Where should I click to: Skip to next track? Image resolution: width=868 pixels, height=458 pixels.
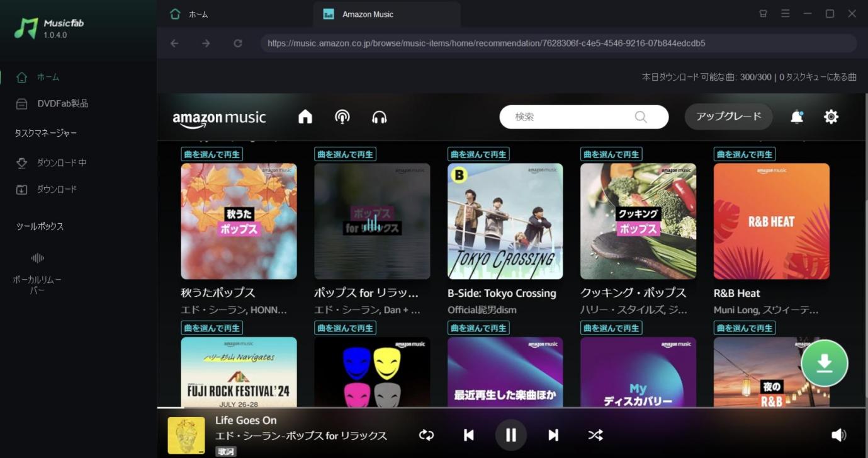click(x=553, y=435)
